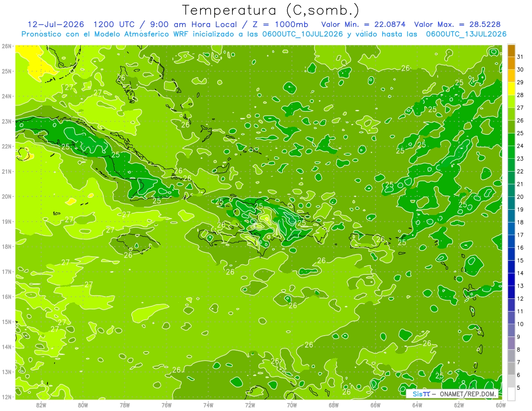The height and width of the screenshot is (411, 532).
Task: Click the '66W' longitude axis label
Action: point(375,405)
